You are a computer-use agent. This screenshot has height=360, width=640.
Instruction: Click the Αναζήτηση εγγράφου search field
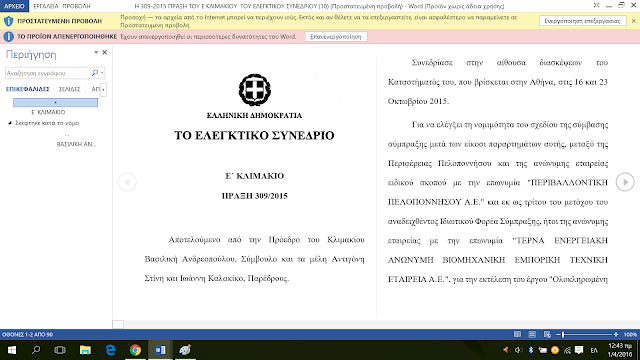point(48,73)
